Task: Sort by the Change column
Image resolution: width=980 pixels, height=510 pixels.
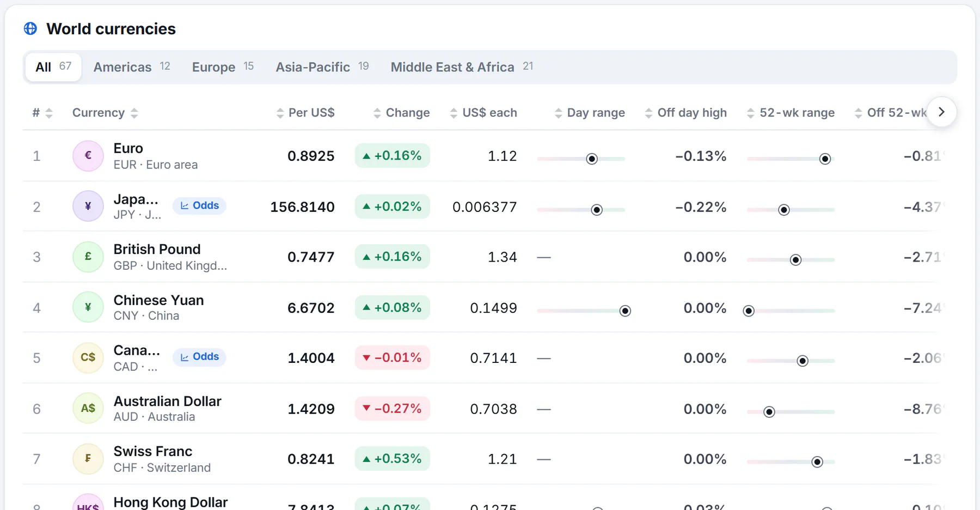Action: pyautogui.click(x=402, y=113)
